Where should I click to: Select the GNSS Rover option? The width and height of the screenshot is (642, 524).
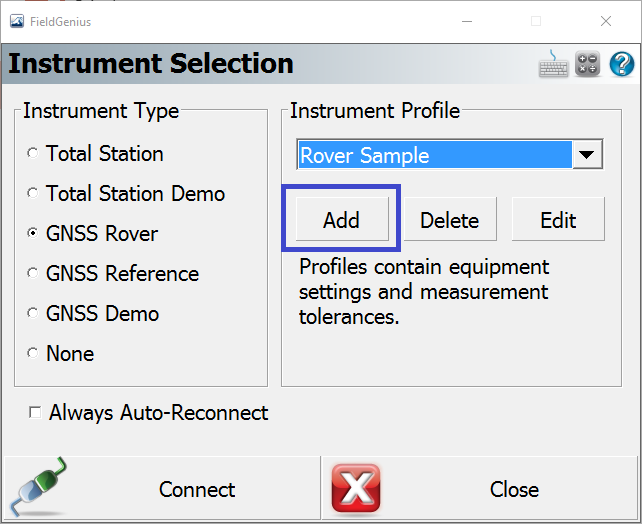tap(34, 234)
